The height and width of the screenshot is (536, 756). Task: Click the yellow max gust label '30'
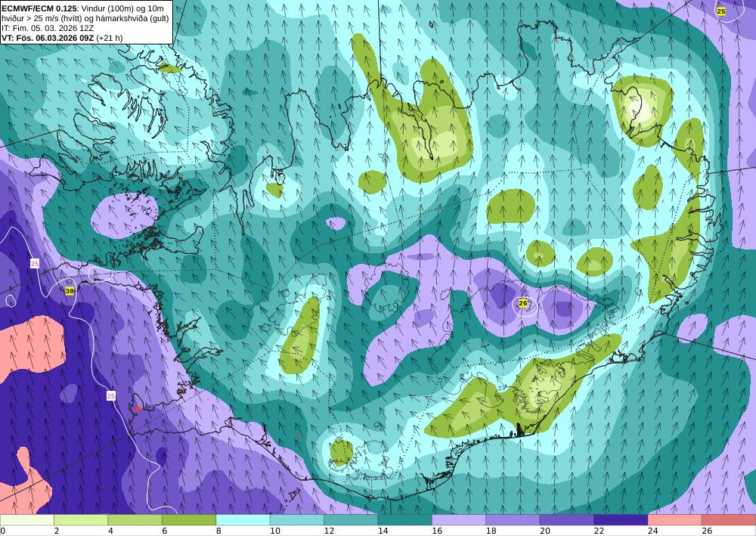click(70, 291)
